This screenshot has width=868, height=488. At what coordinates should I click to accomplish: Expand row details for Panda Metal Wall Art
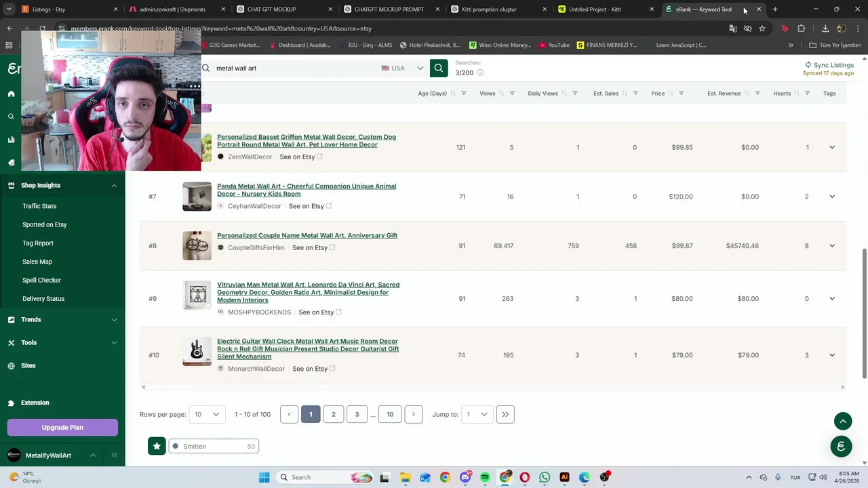pos(832,197)
